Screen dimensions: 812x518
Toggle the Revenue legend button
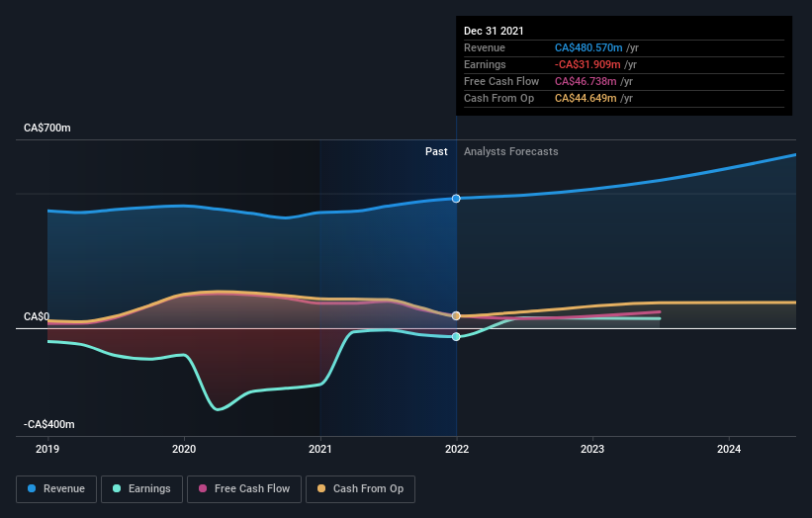pyautogui.click(x=56, y=489)
